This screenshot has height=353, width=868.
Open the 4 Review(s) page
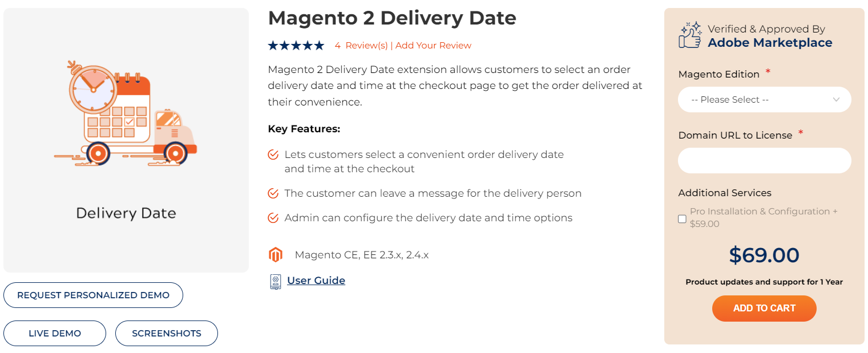point(363,44)
